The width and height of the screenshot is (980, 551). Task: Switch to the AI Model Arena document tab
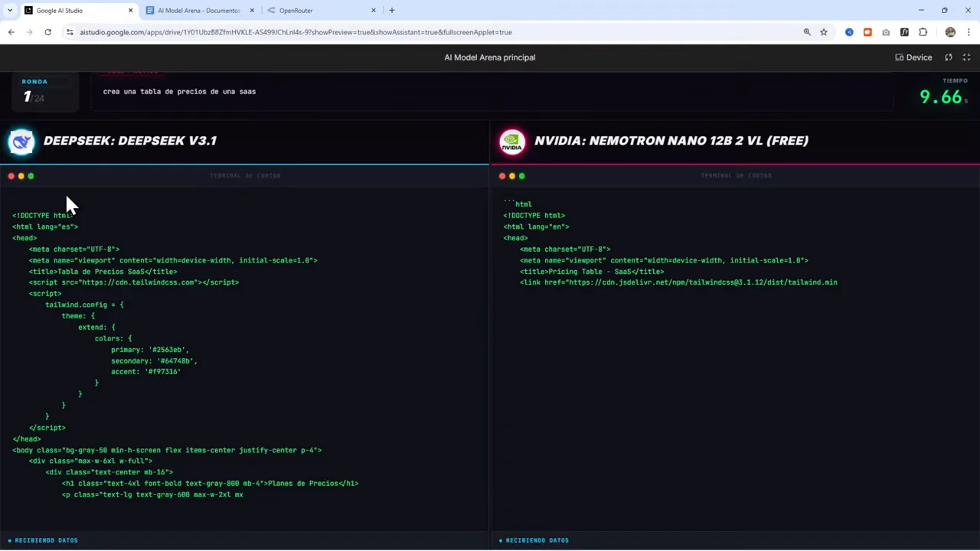tap(198, 10)
